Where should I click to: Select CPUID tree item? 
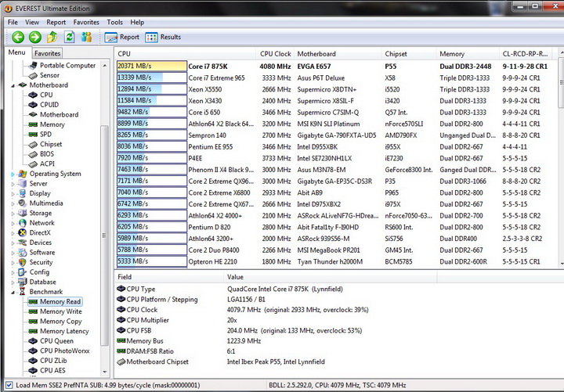49,105
